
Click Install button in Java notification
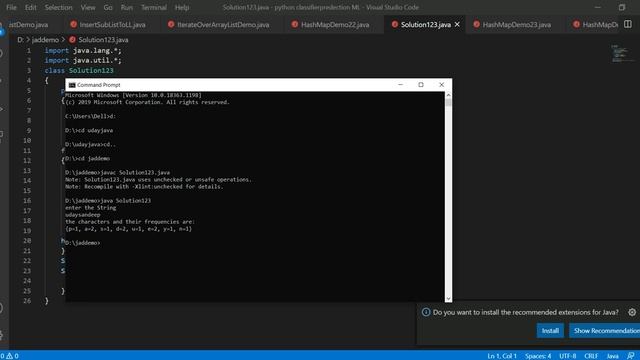pyautogui.click(x=550, y=331)
